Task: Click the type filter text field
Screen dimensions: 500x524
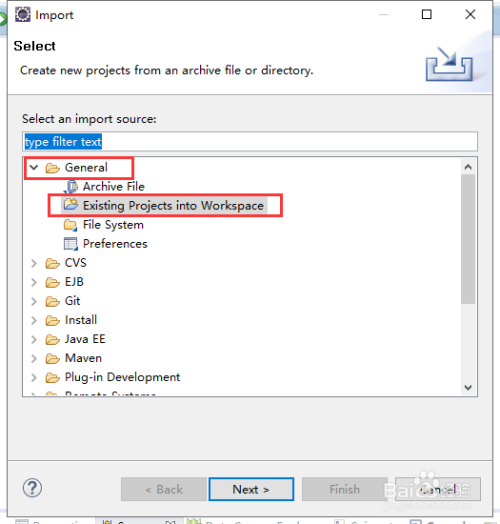Action: (x=250, y=142)
